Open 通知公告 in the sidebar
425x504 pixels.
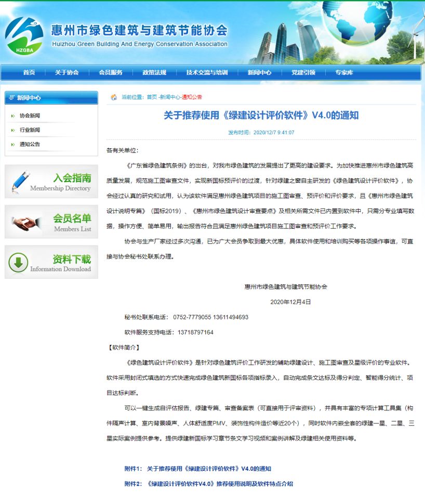click(30, 144)
